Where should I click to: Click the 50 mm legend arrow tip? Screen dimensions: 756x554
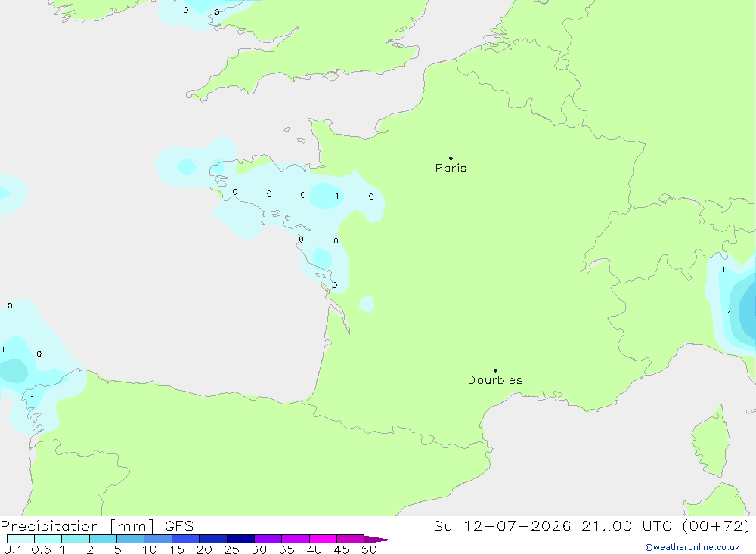click(x=378, y=540)
